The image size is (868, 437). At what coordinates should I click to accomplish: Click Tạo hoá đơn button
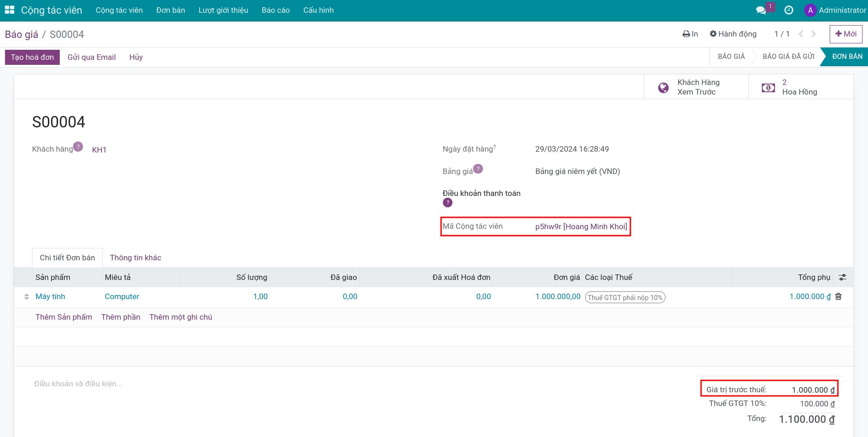[32, 57]
